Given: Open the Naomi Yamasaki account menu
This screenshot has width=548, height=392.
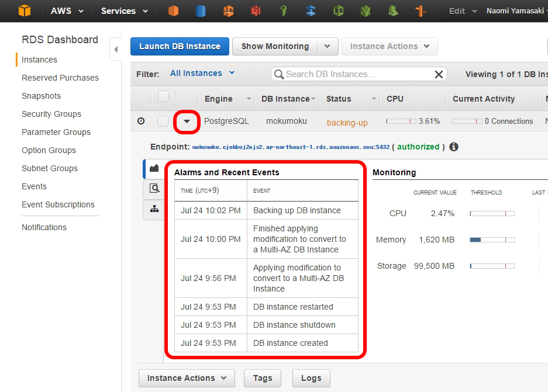Looking at the screenshot, I should pyautogui.click(x=517, y=11).
